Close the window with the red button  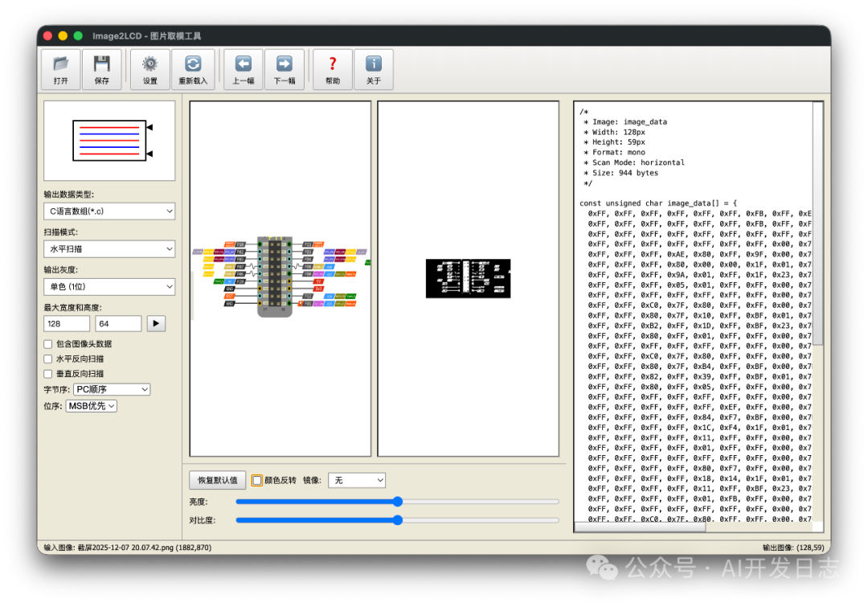click(47, 36)
